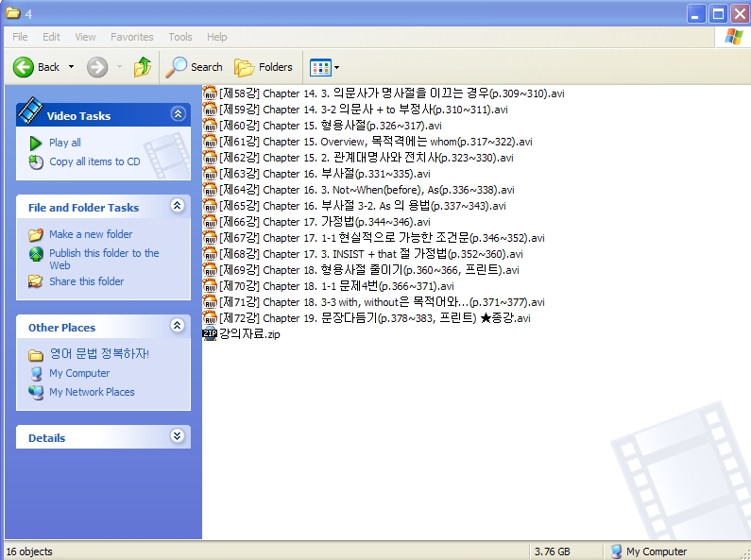The height and width of the screenshot is (560, 751).
Task: Click Publish this folder to the Web
Action: pos(104,259)
